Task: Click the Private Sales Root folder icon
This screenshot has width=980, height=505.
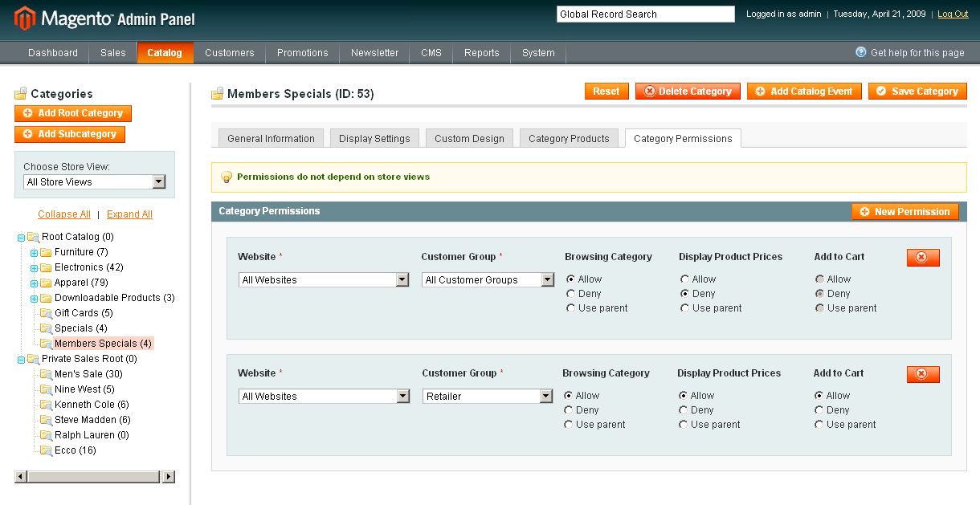Action: [33, 359]
